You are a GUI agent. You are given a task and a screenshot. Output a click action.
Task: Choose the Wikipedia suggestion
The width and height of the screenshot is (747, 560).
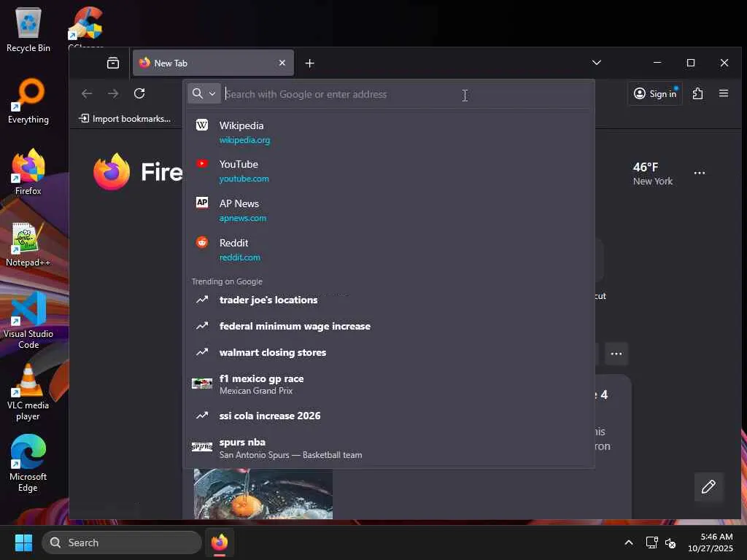[x=389, y=132]
